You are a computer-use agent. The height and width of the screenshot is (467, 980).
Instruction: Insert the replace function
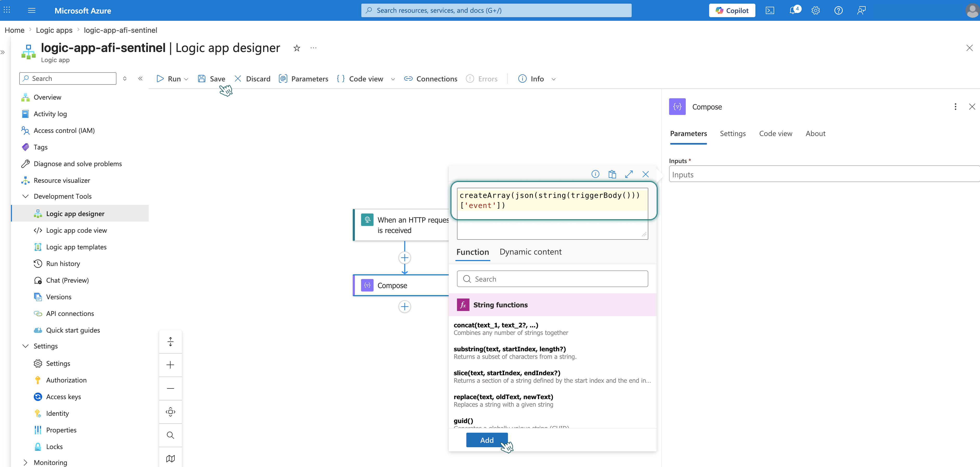(x=552, y=401)
